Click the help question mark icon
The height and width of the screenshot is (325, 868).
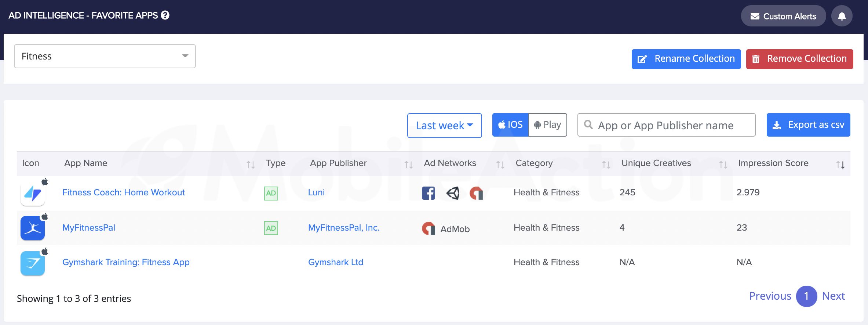tap(165, 15)
